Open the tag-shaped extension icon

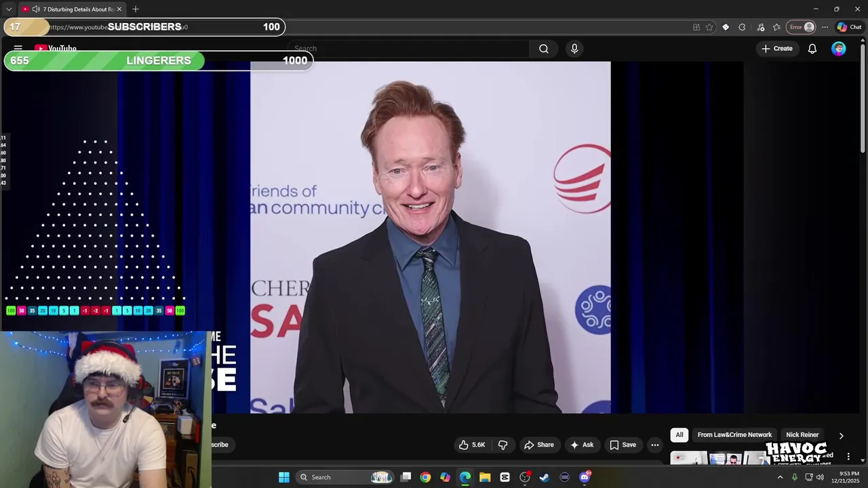coord(726,27)
